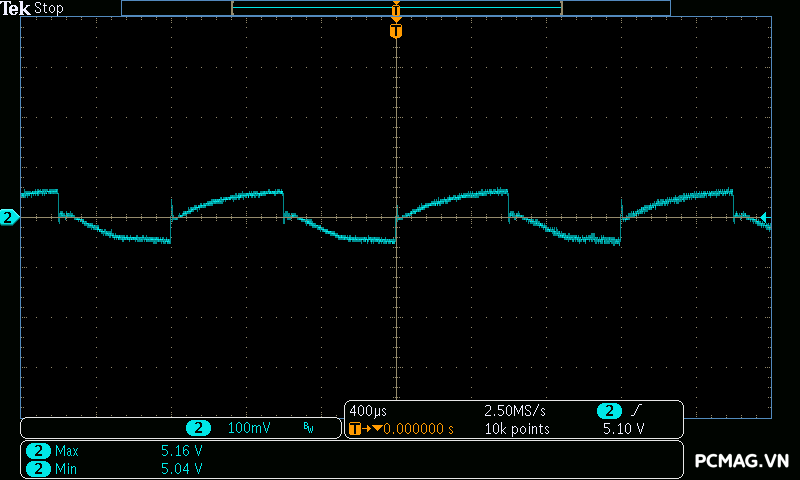Click the channel 2 badge next to Max
Image resolution: width=800 pixels, height=480 pixels.
pyautogui.click(x=38, y=451)
